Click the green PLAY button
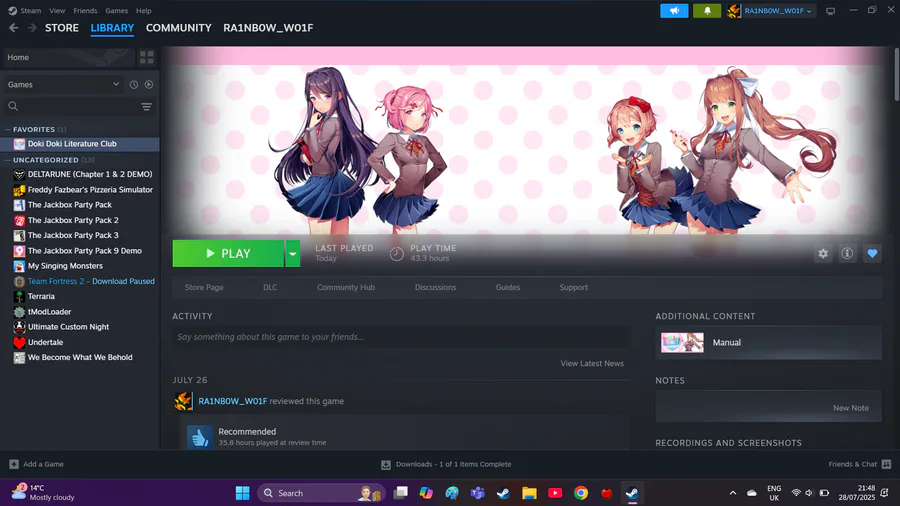 [228, 254]
